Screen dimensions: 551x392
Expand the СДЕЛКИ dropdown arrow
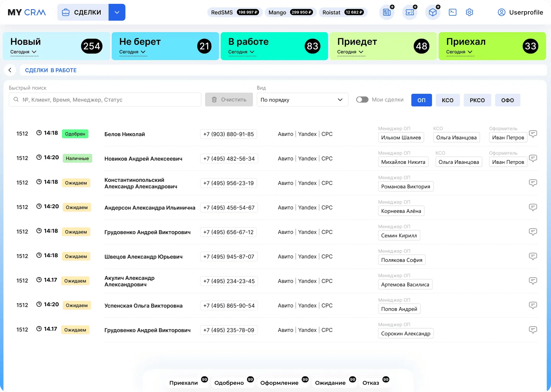[117, 12]
